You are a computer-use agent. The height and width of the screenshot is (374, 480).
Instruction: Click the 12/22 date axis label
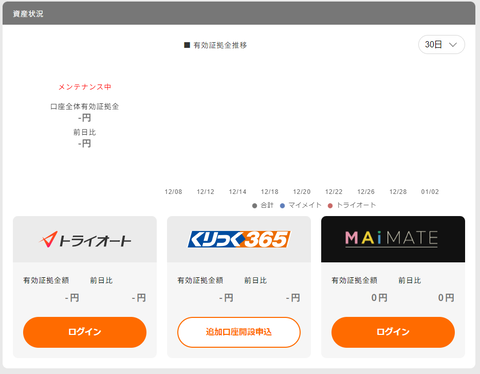334,192
